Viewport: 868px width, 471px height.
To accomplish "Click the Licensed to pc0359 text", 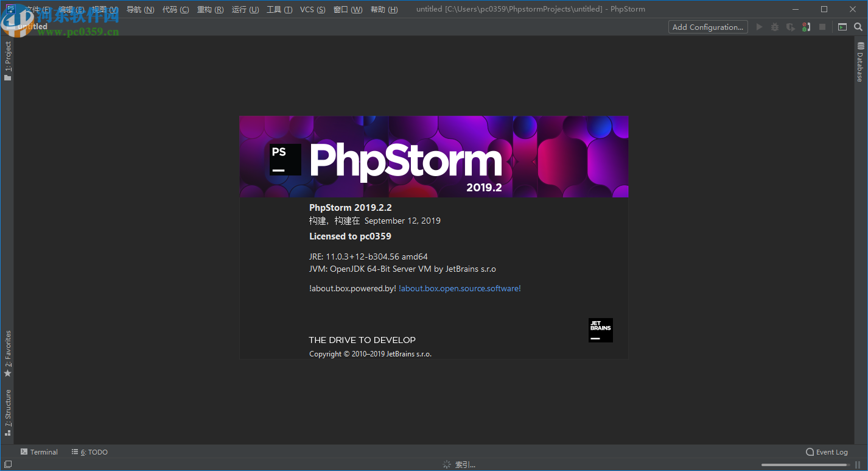I will tap(350, 236).
